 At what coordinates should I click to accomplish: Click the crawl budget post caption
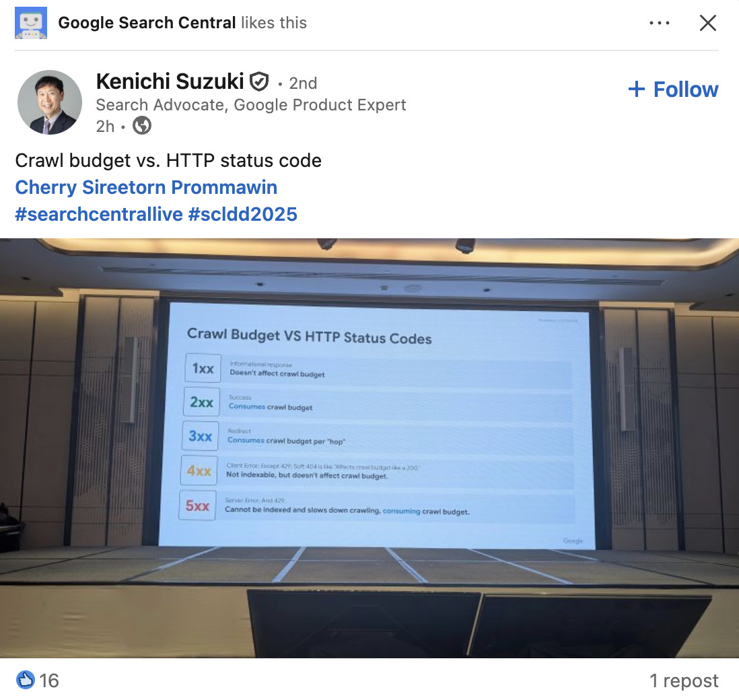coord(168,161)
